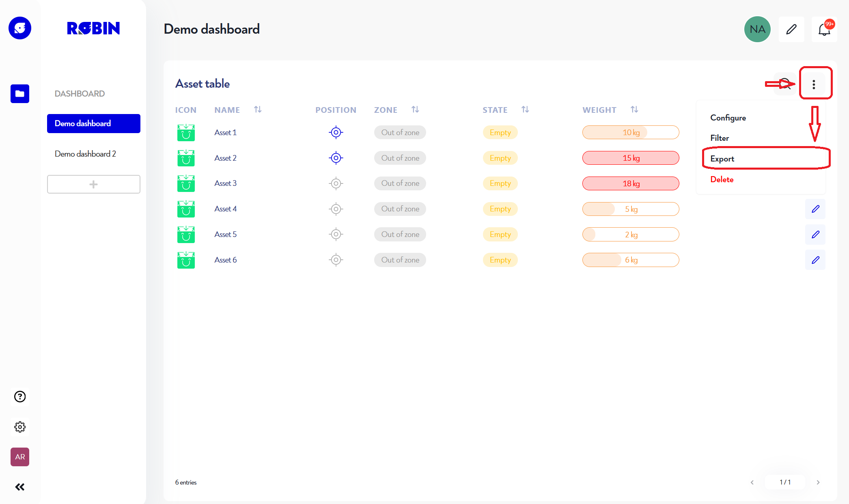Locate Asset 1 position target icon
The width and height of the screenshot is (849, 504).
coord(336,132)
